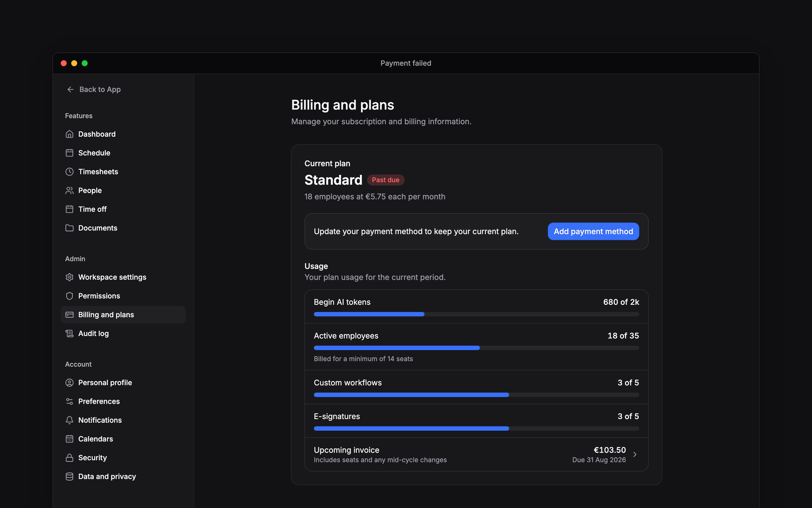
Task: Open the Upcoming invoice chevron
Action: click(x=635, y=455)
